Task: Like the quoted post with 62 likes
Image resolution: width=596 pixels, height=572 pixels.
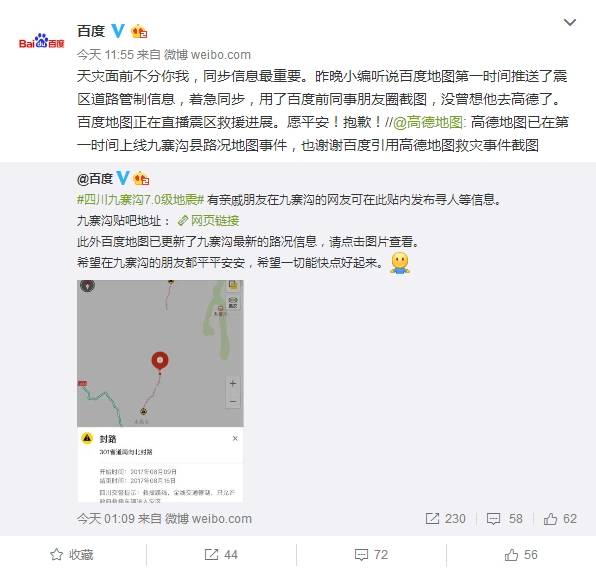Action: pos(560,518)
